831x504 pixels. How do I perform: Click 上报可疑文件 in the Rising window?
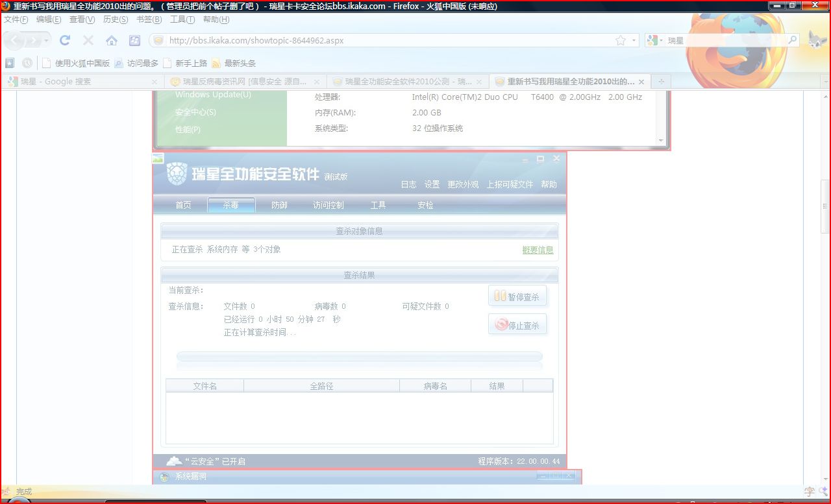pos(510,185)
